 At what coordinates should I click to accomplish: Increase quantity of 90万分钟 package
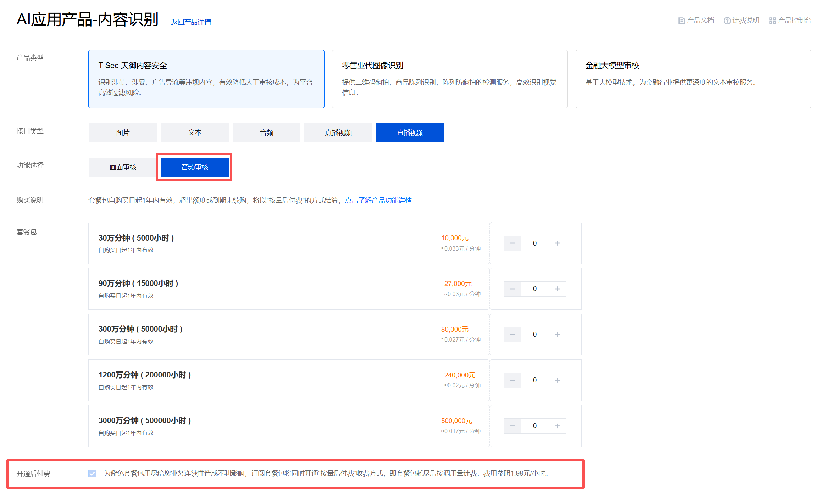[x=557, y=289]
